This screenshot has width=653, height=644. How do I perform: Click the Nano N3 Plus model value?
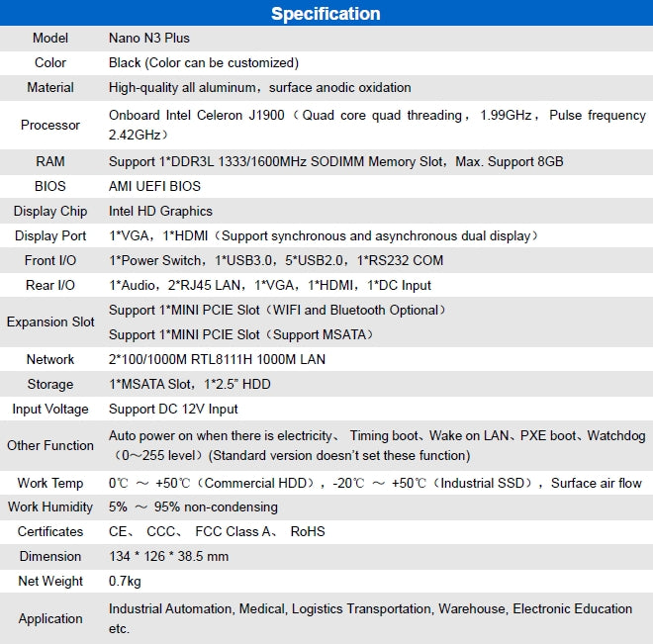(149, 39)
